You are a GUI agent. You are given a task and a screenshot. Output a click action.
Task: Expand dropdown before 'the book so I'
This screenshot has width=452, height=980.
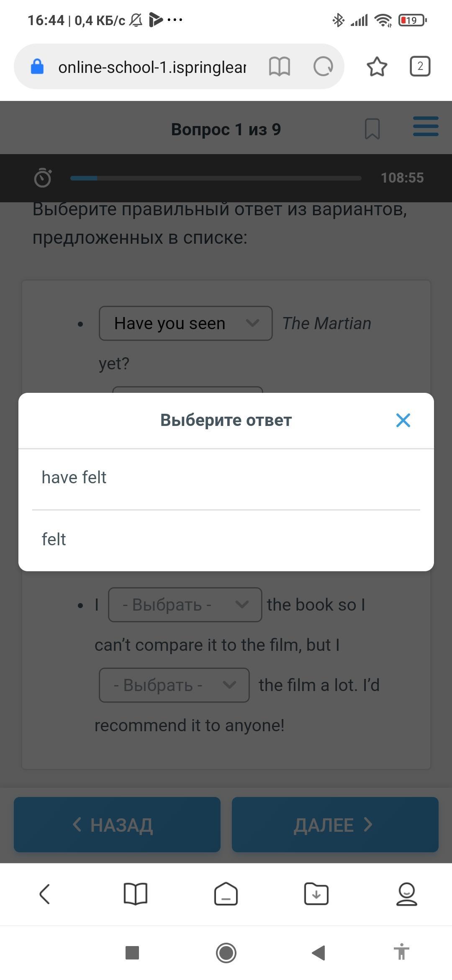pos(185,605)
